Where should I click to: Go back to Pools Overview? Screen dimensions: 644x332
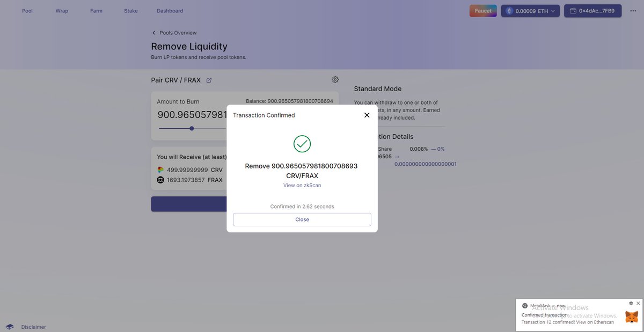pyautogui.click(x=178, y=33)
